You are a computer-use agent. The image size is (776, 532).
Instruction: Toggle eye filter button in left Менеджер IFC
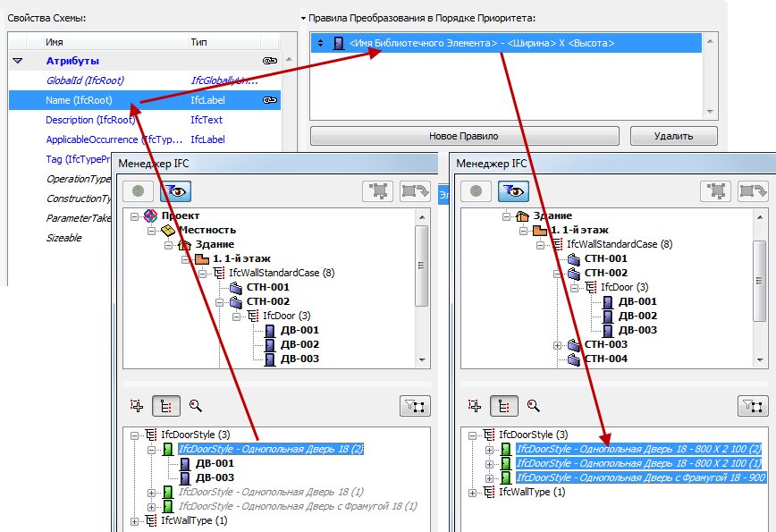point(175,191)
